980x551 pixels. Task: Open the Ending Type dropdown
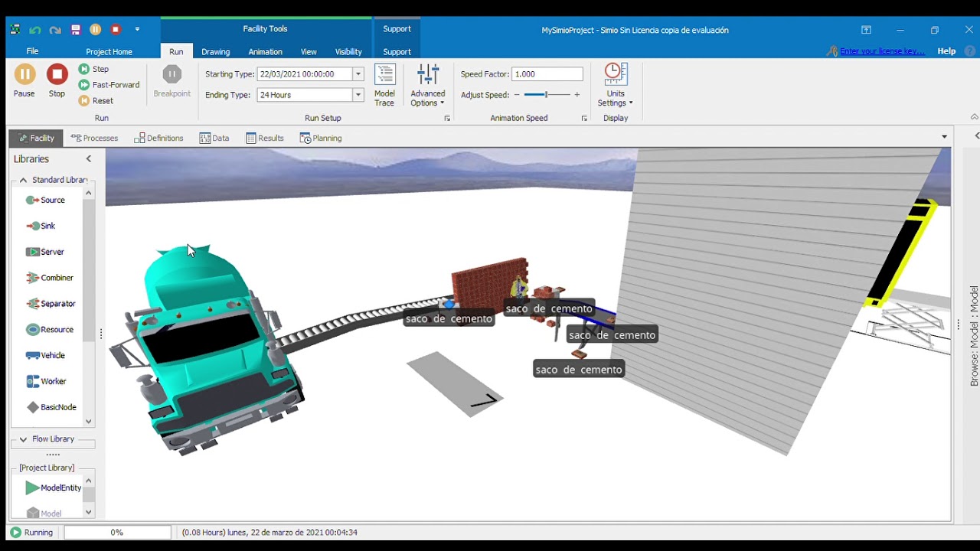click(x=358, y=95)
